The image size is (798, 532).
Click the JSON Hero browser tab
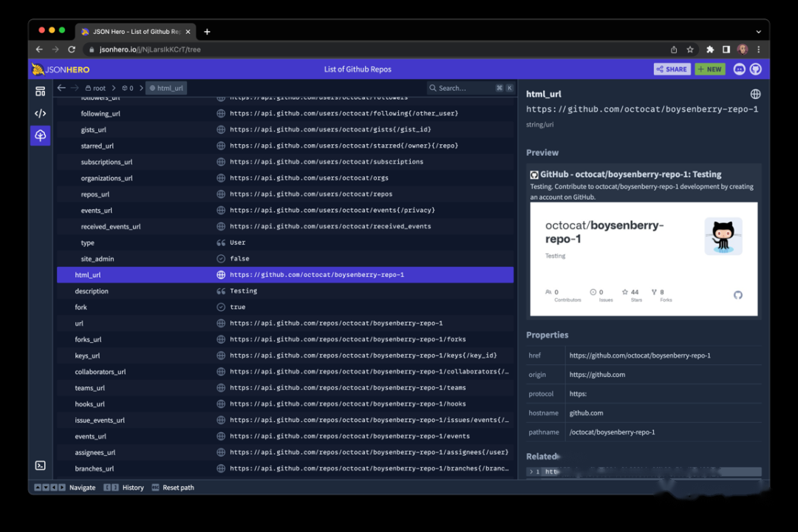pyautogui.click(x=136, y=32)
